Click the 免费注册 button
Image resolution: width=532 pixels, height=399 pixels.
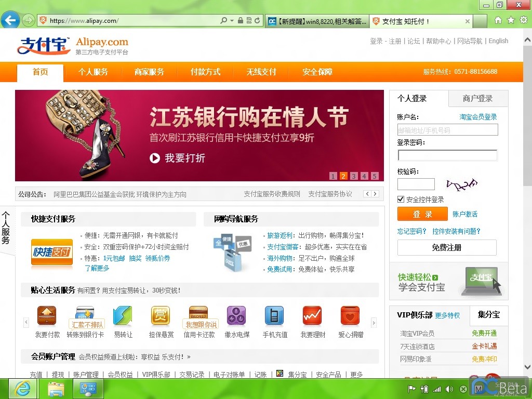(447, 248)
